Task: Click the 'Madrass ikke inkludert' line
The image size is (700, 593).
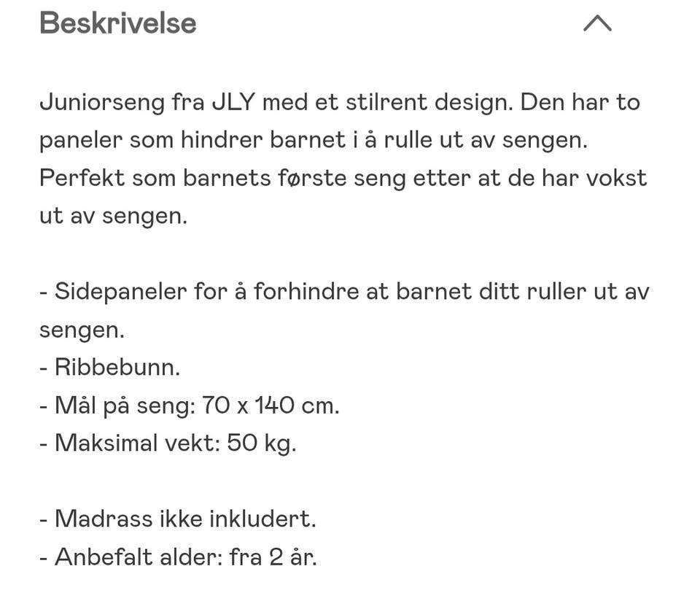Action: coord(178,519)
